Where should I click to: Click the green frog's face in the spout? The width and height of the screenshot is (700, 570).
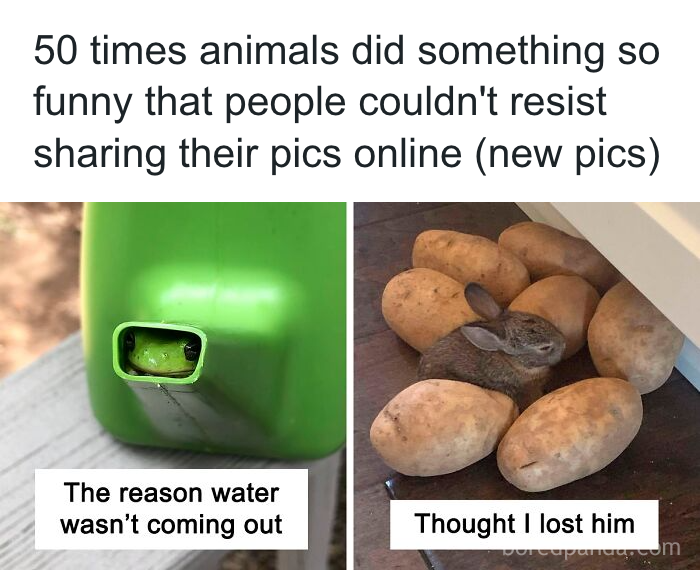tap(163, 353)
